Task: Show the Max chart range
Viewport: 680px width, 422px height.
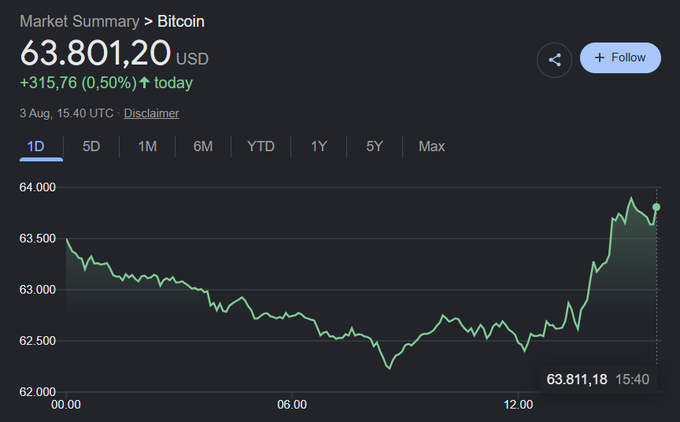Action: click(x=432, y=147)
